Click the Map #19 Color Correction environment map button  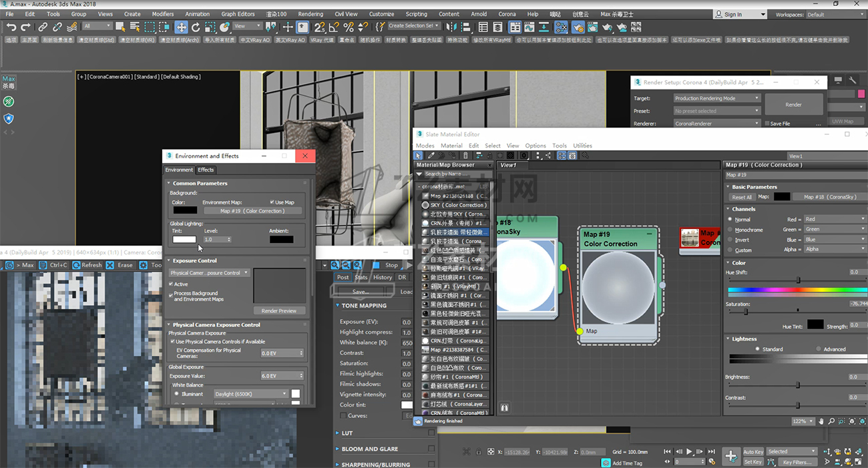252,211
